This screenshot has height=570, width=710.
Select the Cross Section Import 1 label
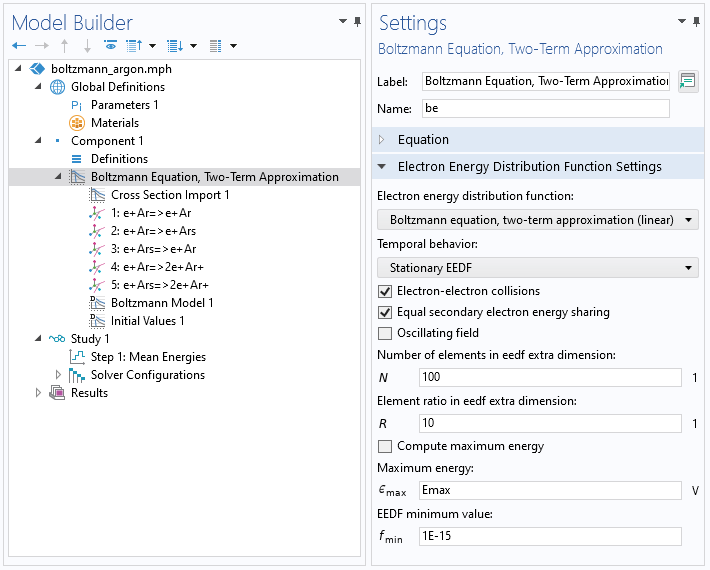(170, 195)
